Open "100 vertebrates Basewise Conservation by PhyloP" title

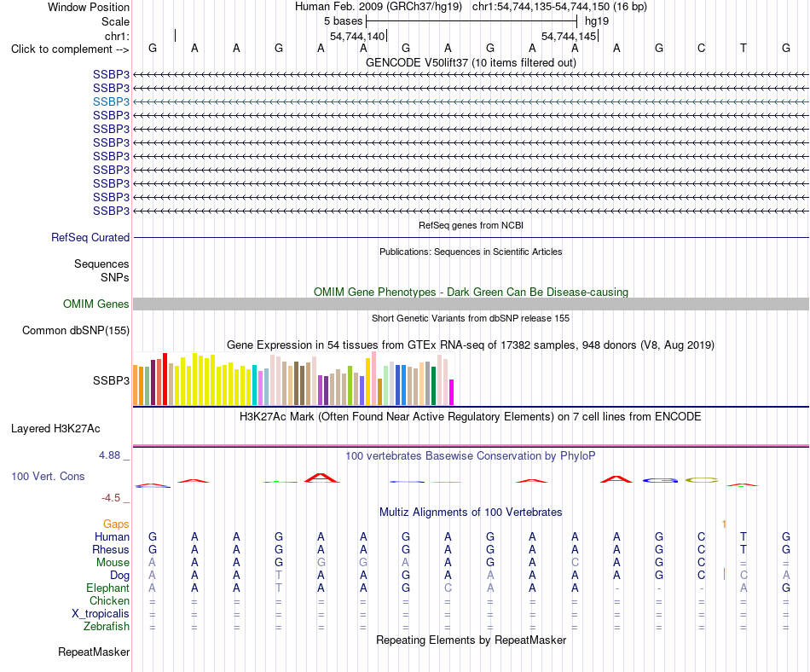click(x=471, y=455)
